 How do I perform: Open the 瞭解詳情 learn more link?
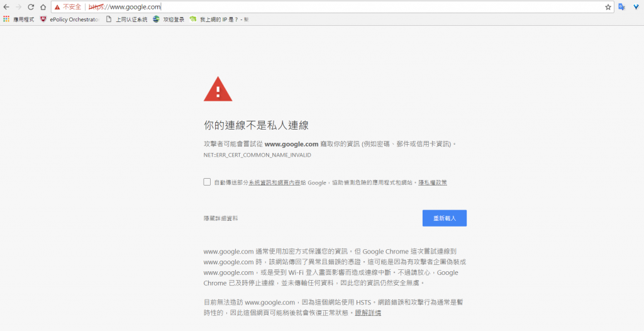click(x=368, y=313)
